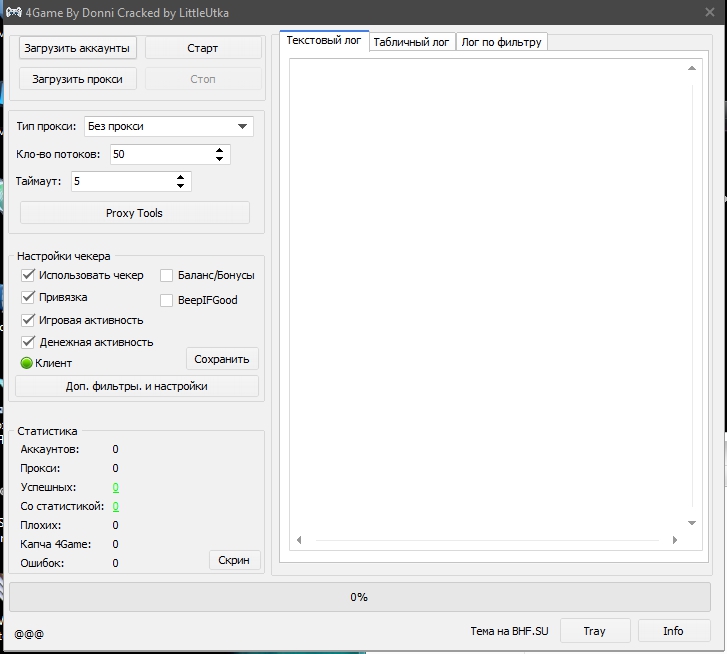727x654 pixels.
Task: Click the green Успешных count
Action: pos(115,487)
